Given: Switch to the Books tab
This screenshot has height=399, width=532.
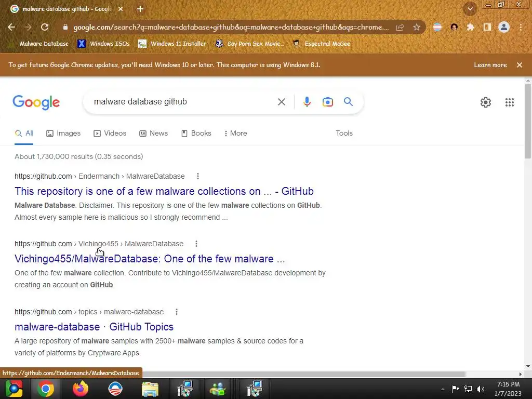Looking at the screenshot, I should pos(196,134).
